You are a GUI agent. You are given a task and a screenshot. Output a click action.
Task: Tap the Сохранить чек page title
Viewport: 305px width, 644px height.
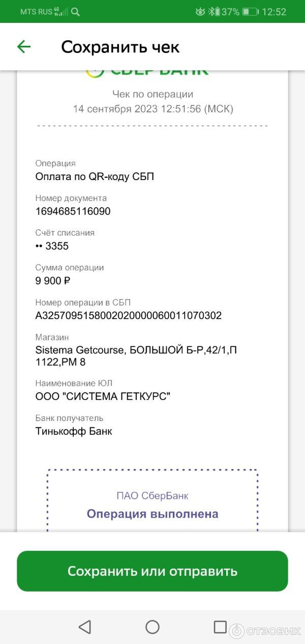point(120,47)
